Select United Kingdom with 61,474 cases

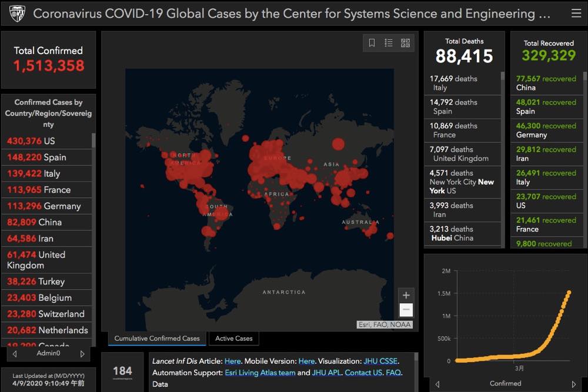pyautogui.click(x=46, y=260)
